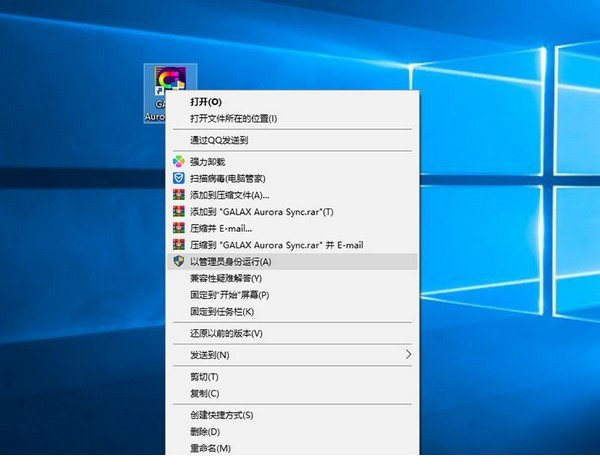Click the WinRAR icon beside 添加到 "GALAX Aurora Sync.rar"(T)
The height and width of the screenshot is (473, 600).
(178, 212)
